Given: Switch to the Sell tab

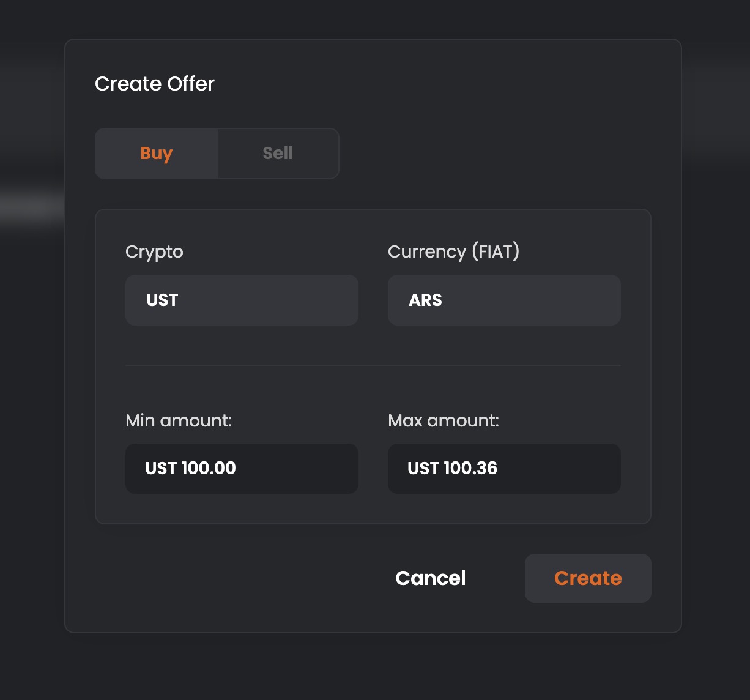Looking at the screenshot, I should [278, 154].
